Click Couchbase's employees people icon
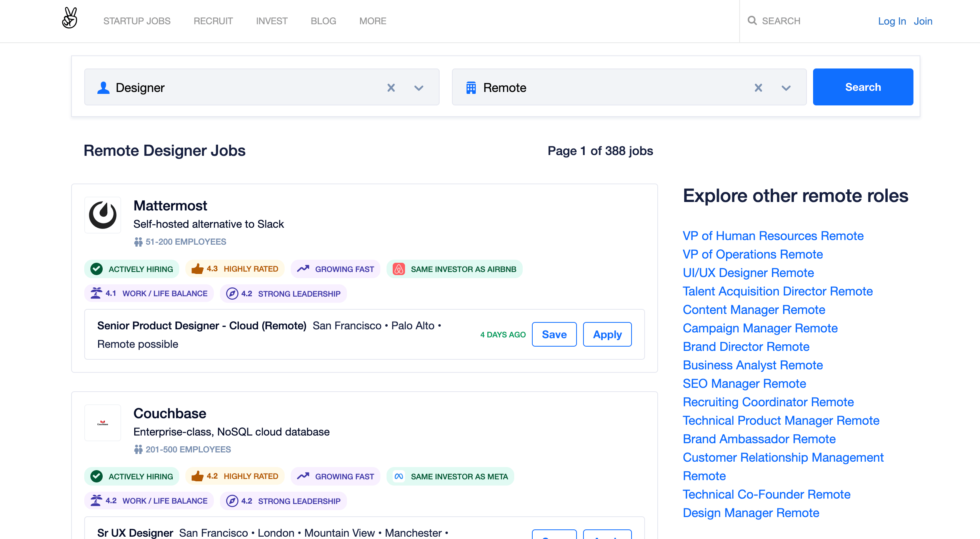Viewport: 980px width, 539px height. (138, 450)
